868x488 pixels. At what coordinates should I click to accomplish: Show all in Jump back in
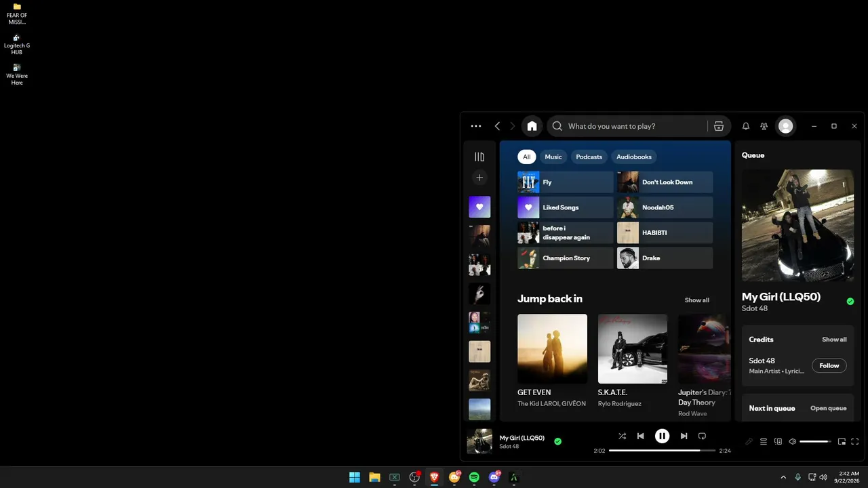point(697,300)
